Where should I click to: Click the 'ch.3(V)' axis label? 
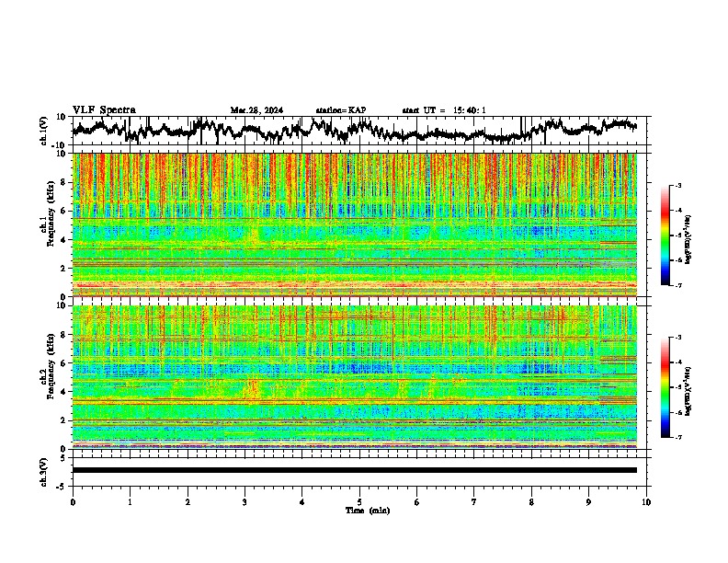[44, 472]
